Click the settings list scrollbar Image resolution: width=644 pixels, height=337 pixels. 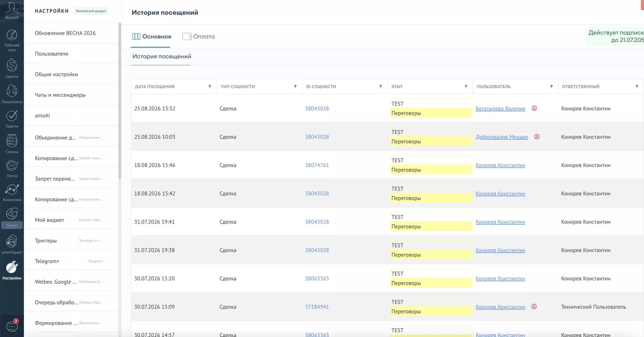(120, 101)
